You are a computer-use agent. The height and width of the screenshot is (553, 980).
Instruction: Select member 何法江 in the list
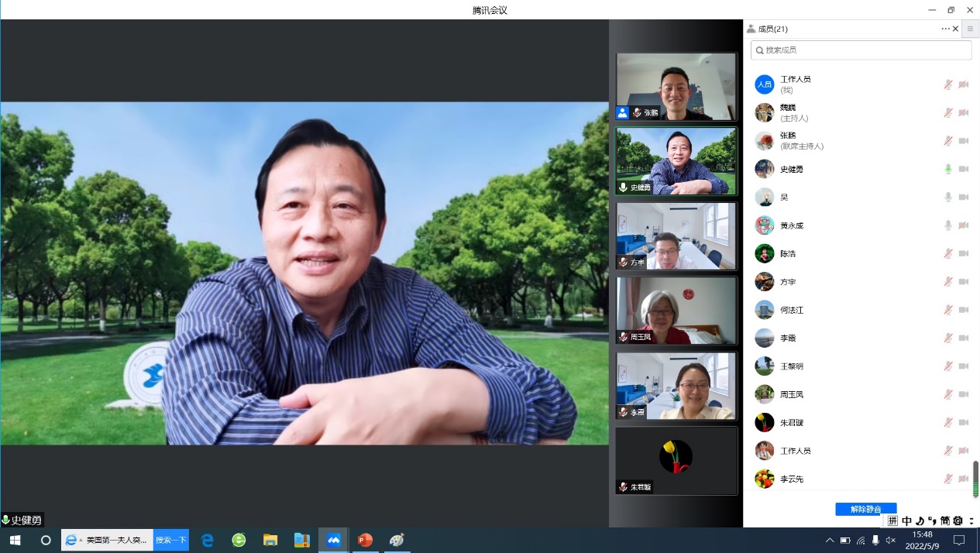click(x=792, y=310)
